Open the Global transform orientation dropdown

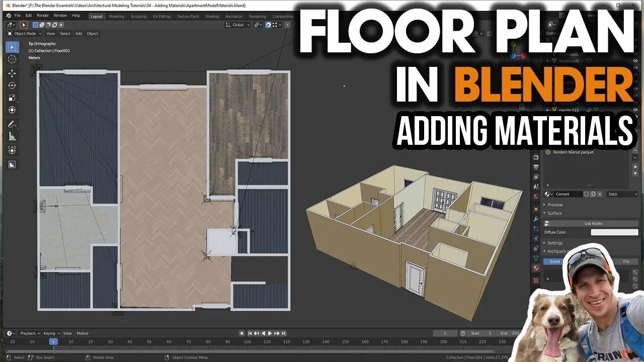[x=237, y=25]
